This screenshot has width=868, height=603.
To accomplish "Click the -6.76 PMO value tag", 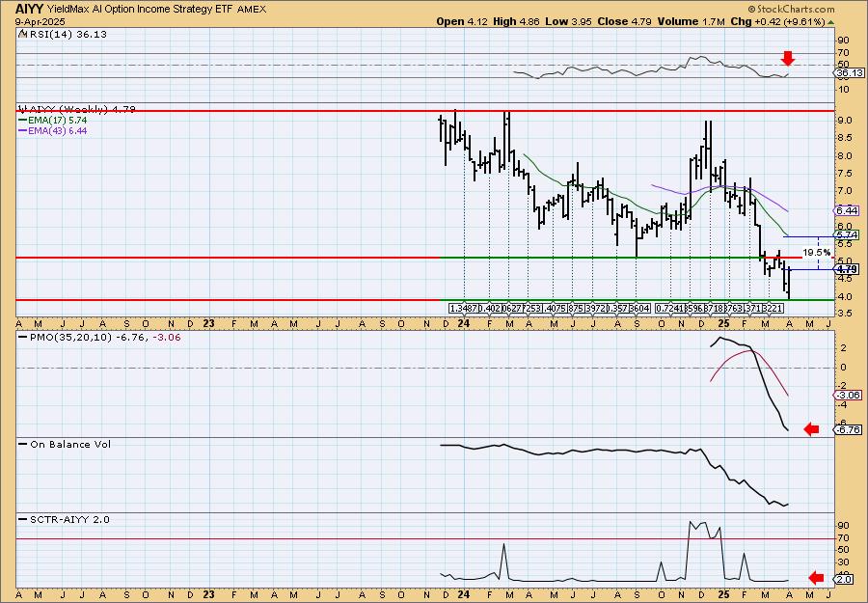I will point(848,429).
